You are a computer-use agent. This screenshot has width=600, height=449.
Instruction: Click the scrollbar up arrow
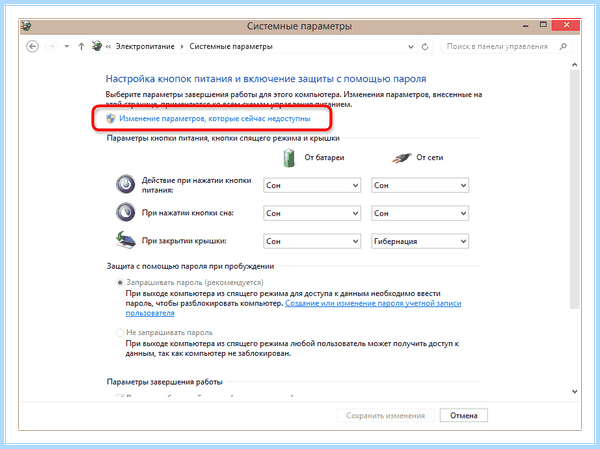pos(574,65)
